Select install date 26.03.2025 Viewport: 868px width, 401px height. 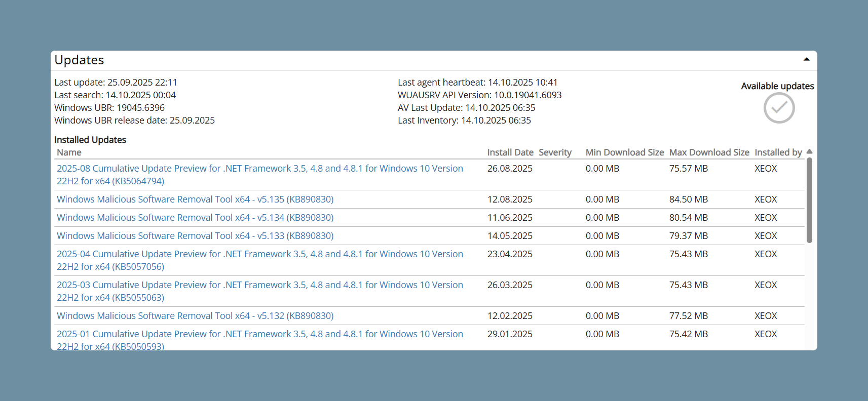[x=510, y=285]
